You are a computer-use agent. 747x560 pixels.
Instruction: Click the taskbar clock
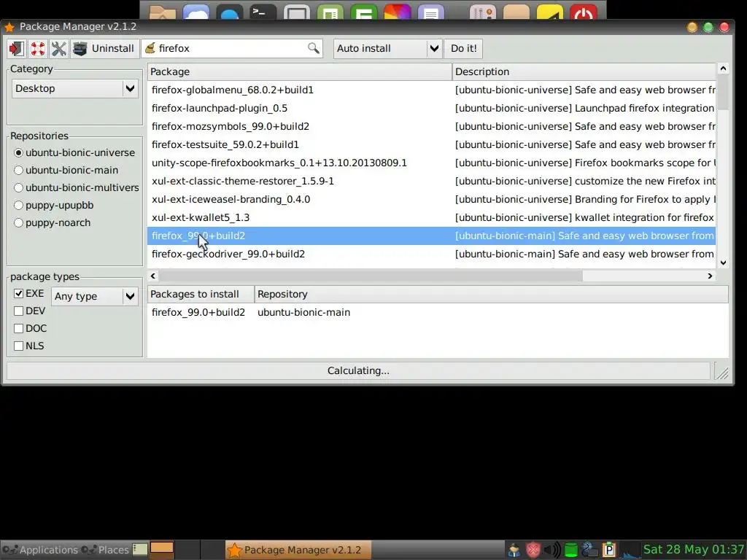point(694,550)
